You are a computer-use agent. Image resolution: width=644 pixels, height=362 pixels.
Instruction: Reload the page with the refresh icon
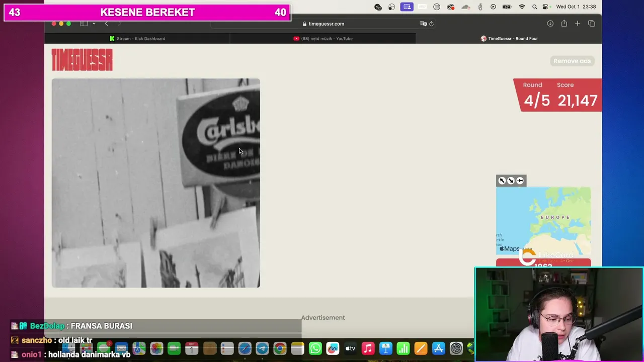(x=431, y=24)
